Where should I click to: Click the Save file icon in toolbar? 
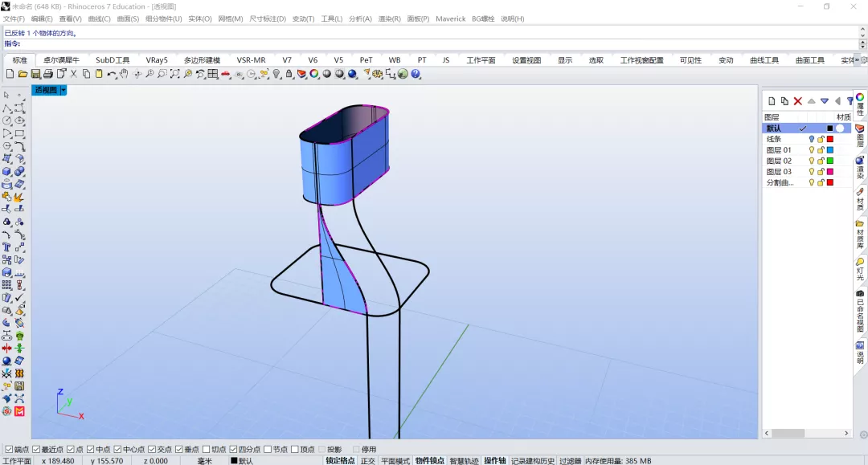pyautogui.click(x=35, y=74)
